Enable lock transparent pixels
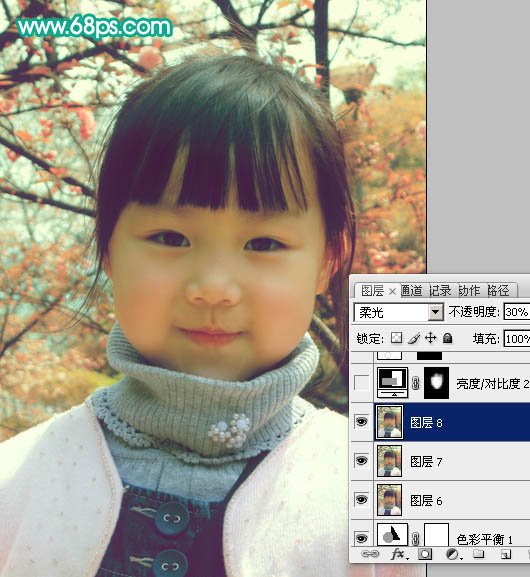The width and height of the screenshot is (530, 577). click(x=396, y=338)
